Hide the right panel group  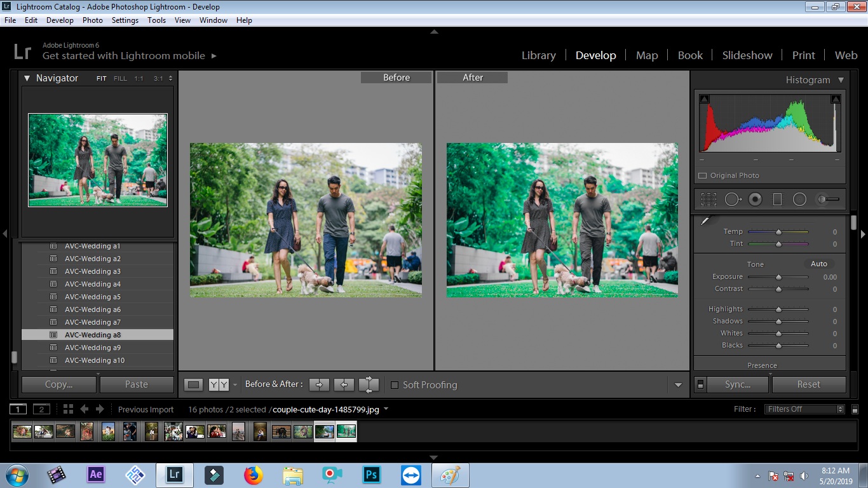pos(863,234)
